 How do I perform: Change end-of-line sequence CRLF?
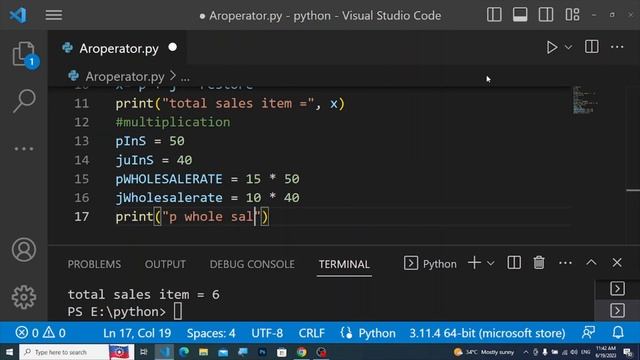click(x=311, y=333)
